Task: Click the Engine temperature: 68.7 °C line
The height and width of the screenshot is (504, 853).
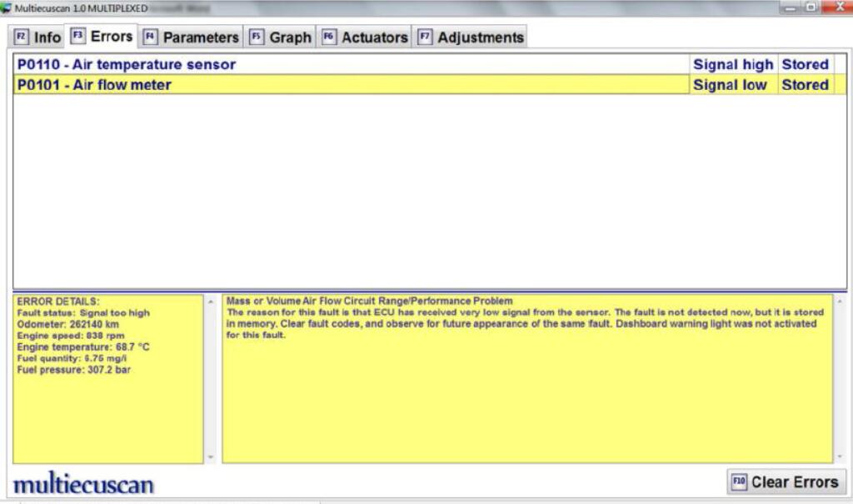Action: pos(83,347)
